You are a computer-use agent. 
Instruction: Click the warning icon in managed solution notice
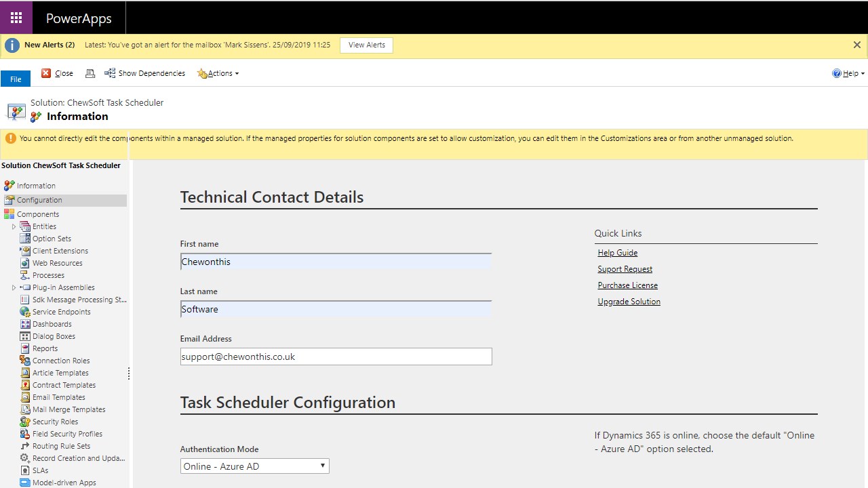coord(10,138)
